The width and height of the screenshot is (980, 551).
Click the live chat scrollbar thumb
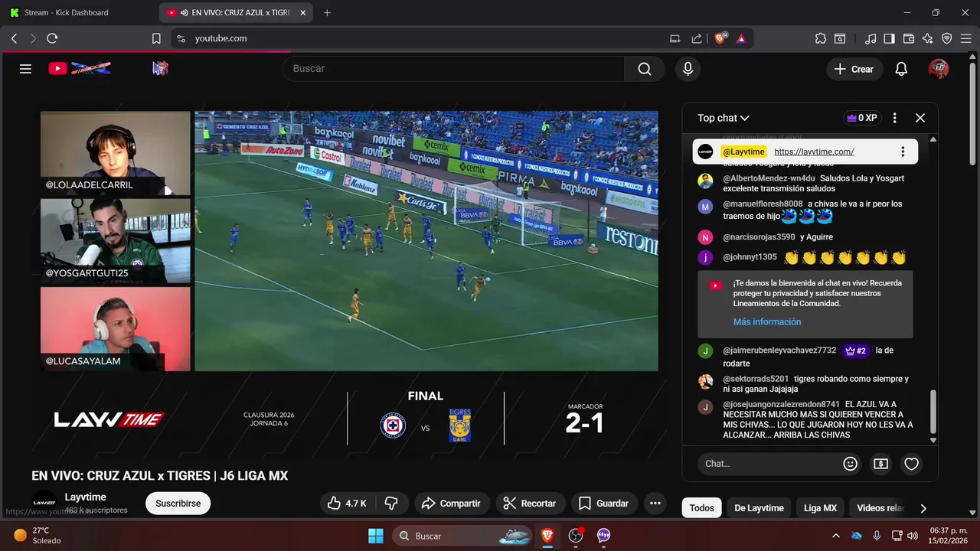click(x=933, y=412)
